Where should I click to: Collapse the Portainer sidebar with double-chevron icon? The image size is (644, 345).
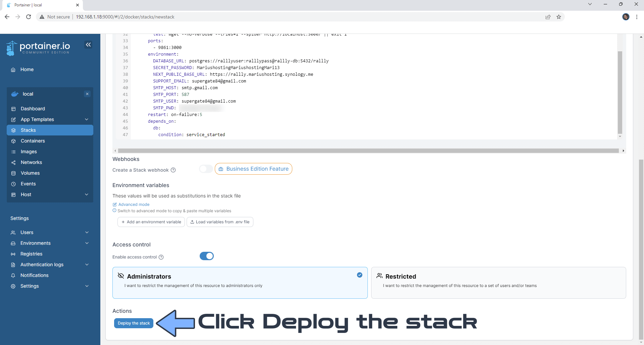click(88, 45)
